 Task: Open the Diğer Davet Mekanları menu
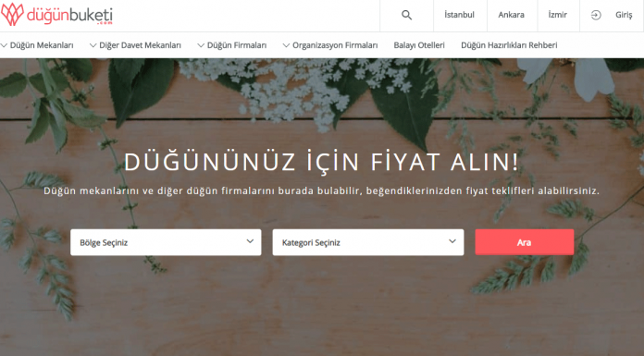[x=140, y=45]
